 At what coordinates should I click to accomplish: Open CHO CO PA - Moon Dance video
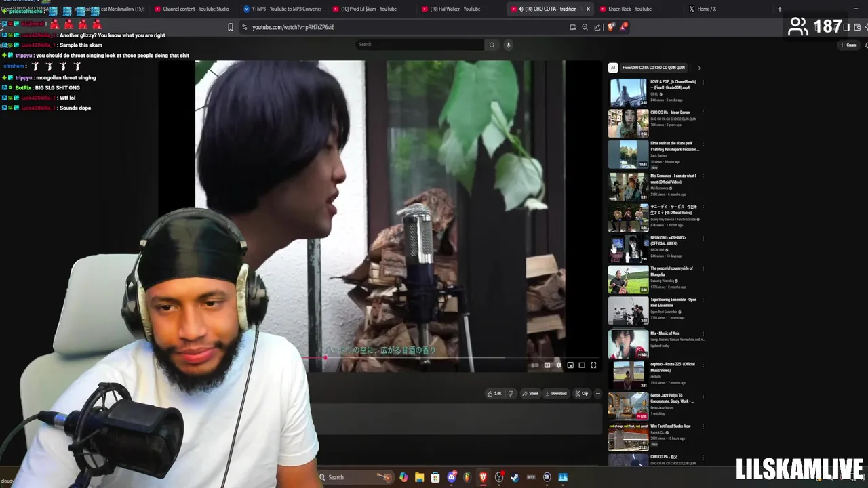coord(628,123)
